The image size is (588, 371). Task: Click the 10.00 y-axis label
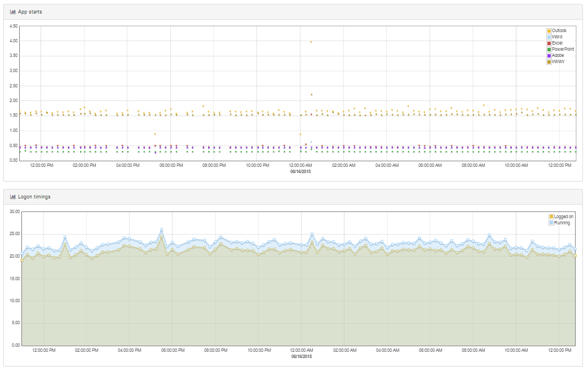click(x=15, y=301)
